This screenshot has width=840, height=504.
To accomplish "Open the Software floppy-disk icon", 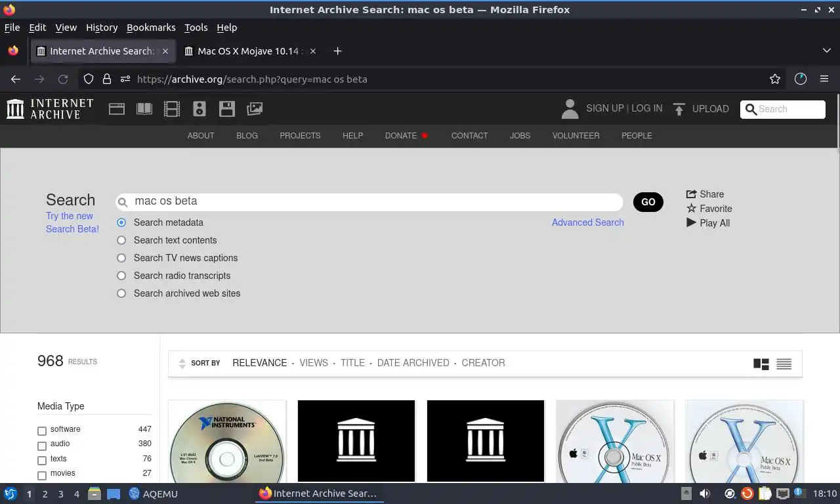I will pos(227,109).
